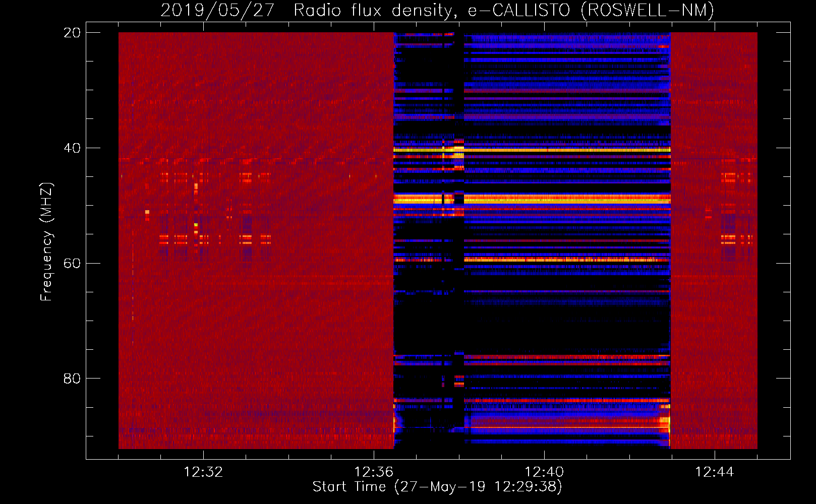Viewport: 816px width, 504px height.
Task: Click the 12:36 time tick label
Action: pos(374,472)
